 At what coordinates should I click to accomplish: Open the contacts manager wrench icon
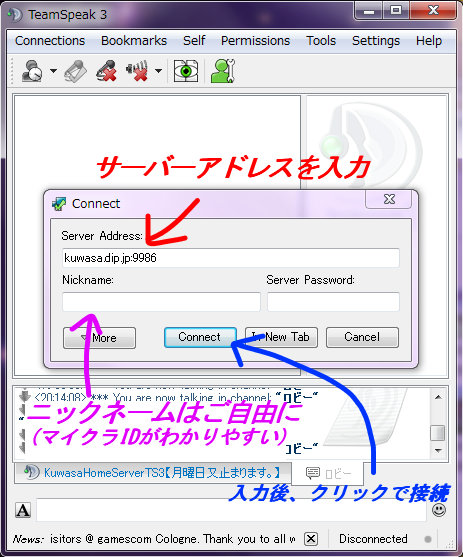223,71
